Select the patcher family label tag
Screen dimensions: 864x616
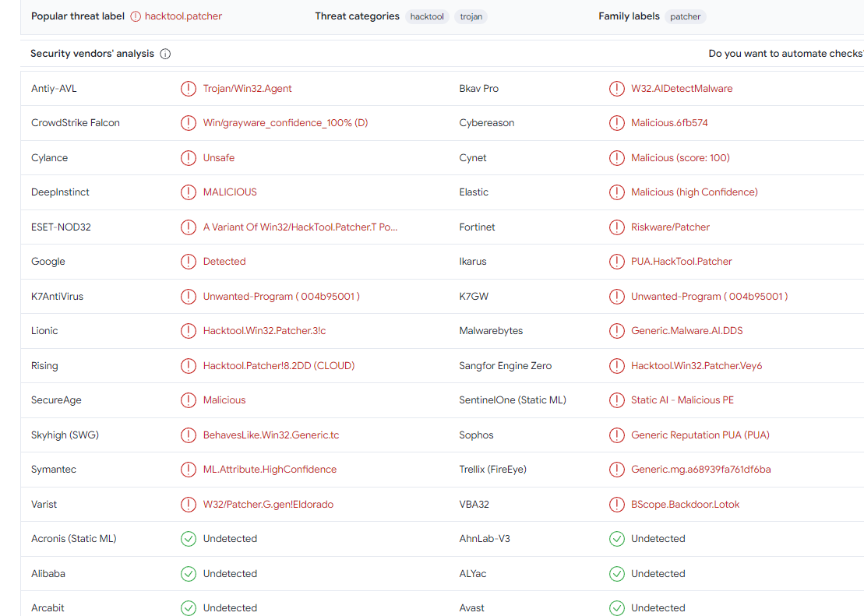point(685,16)
